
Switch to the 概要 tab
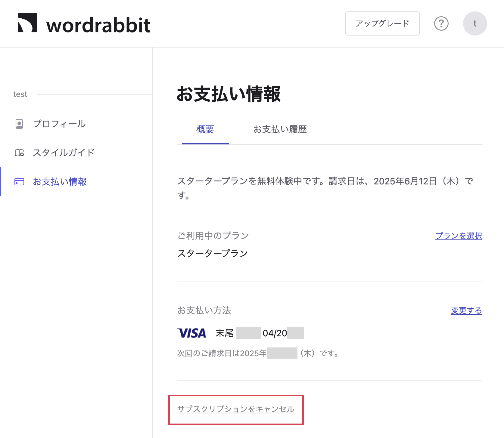[205, 129]
